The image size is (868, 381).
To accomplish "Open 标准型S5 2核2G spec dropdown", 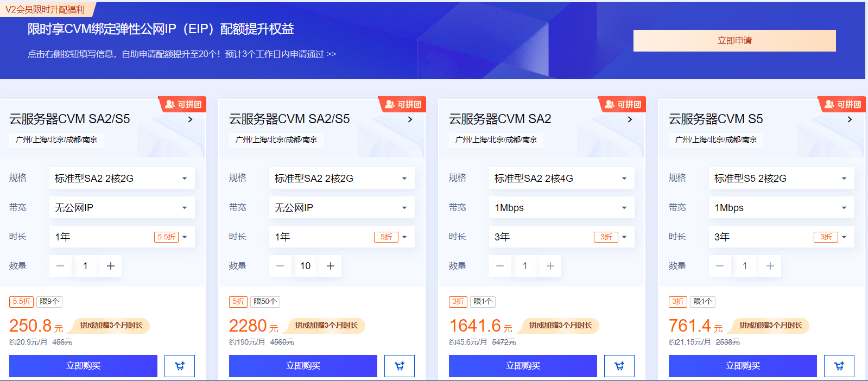I will click(x=781, y=178).
